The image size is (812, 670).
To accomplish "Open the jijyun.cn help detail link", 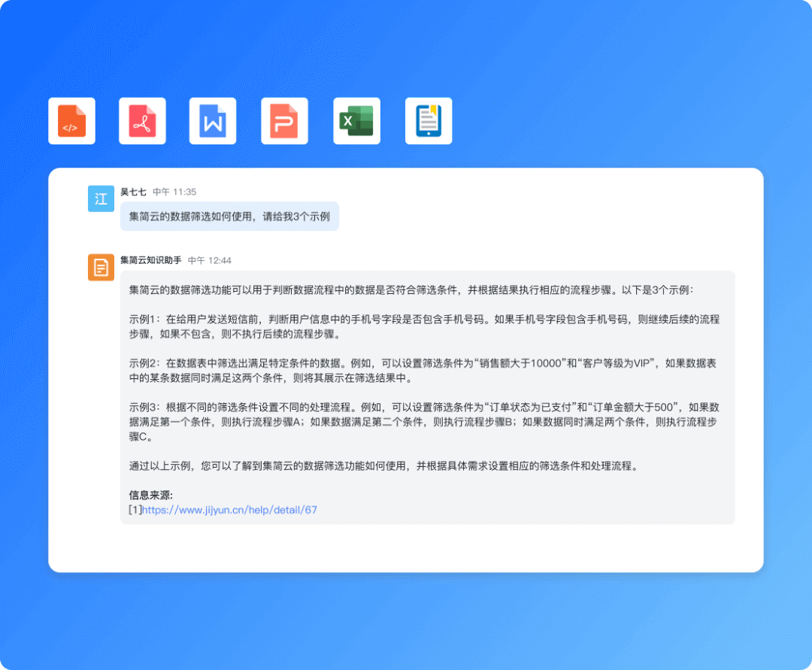I will (x=229, y=510).
